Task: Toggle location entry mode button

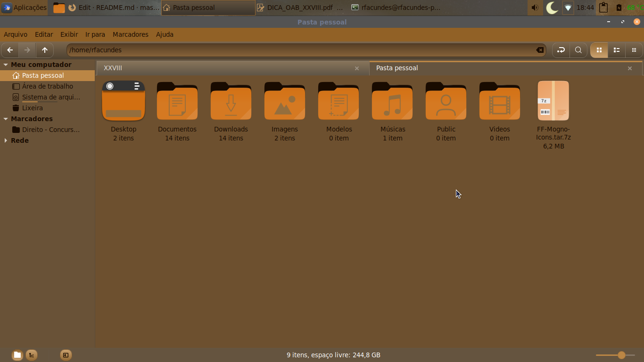Action: pos(561,50)
